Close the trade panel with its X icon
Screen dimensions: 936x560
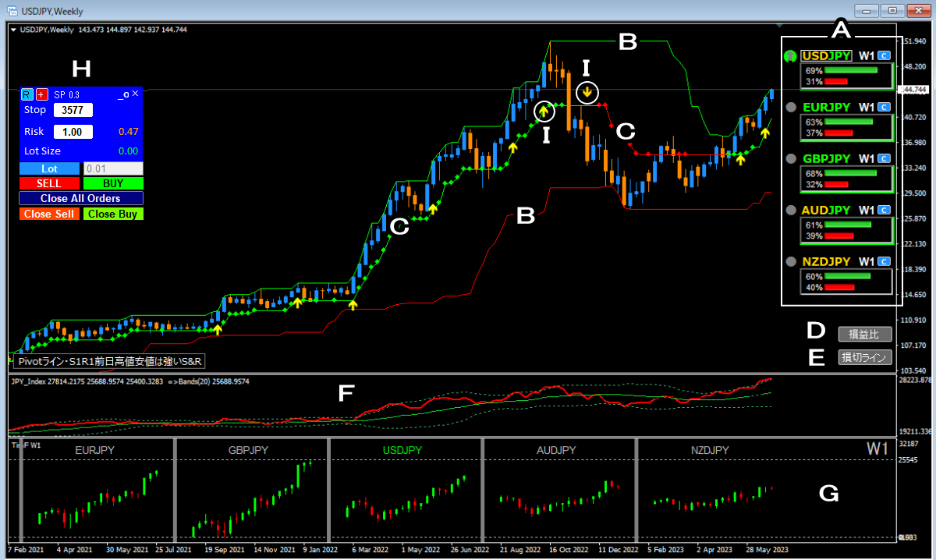click(x=135, y=94)
